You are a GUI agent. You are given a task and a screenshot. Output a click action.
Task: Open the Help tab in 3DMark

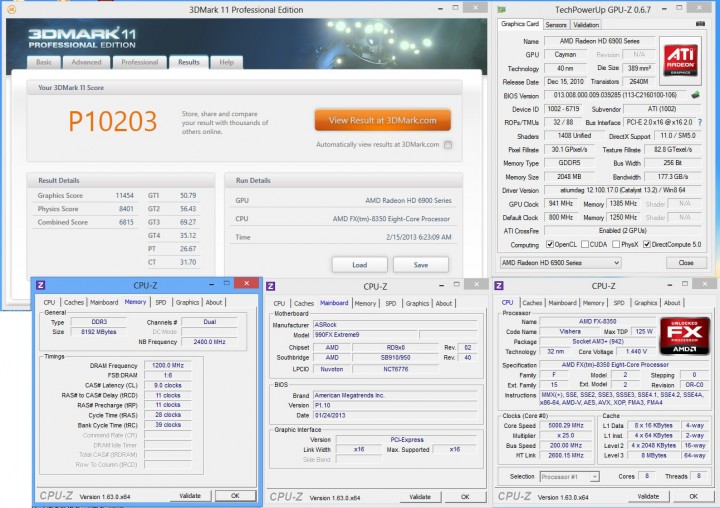coord(226,62)
